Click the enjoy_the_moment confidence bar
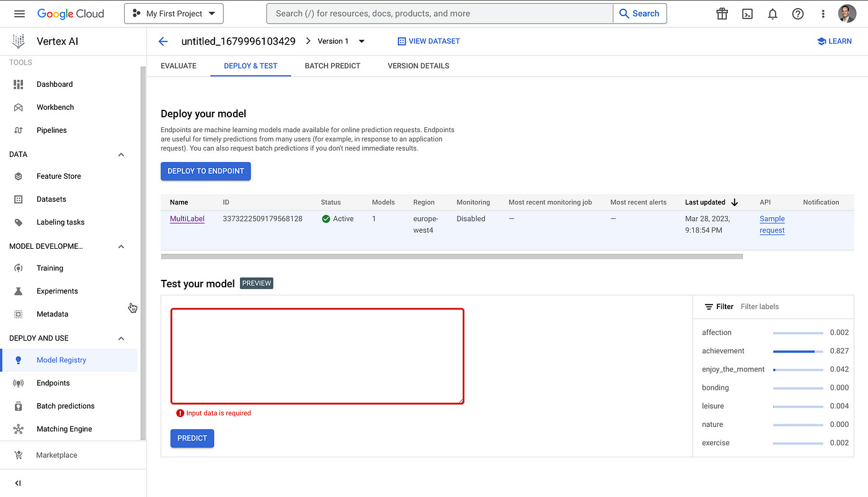The width and height of the screenshot is (868, 497). (798, 370)
